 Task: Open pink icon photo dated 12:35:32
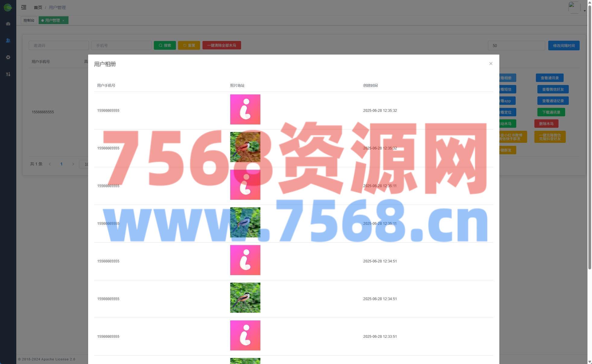[245, 109]
